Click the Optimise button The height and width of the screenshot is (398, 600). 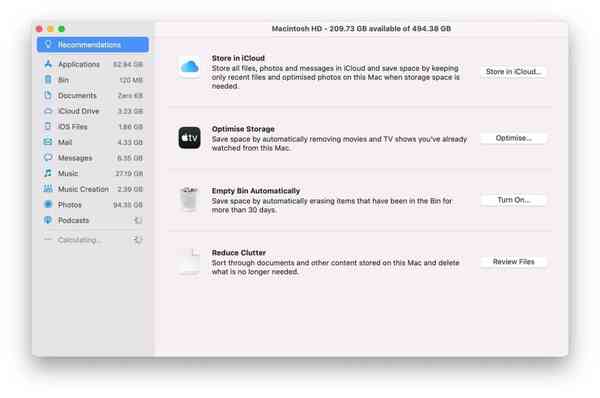pos(513,138)
